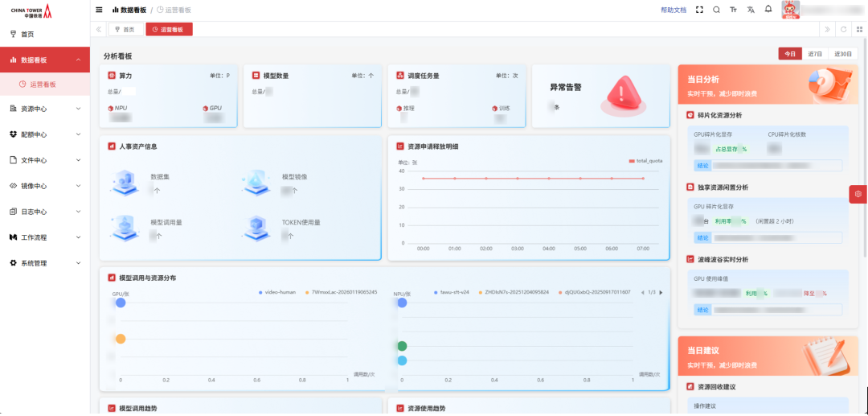
Task: Click the 07:00 point on total_quota line
Action: point(643,179)
